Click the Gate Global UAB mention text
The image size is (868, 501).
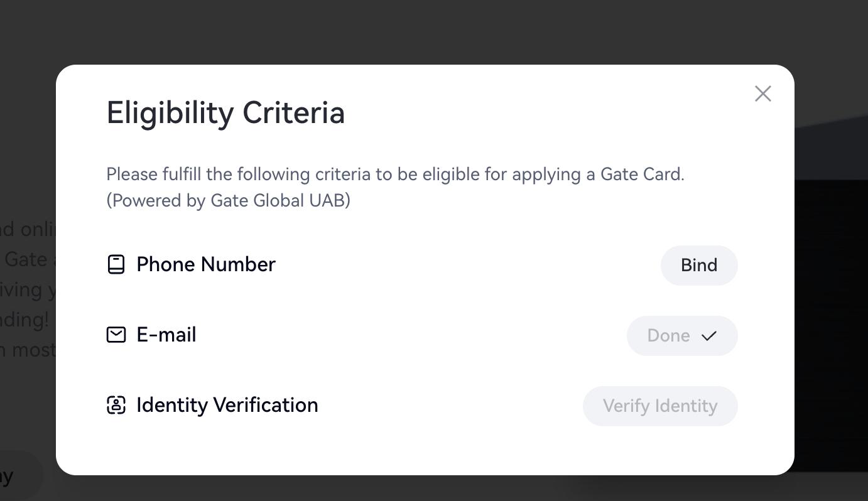(x=280, y=200)
